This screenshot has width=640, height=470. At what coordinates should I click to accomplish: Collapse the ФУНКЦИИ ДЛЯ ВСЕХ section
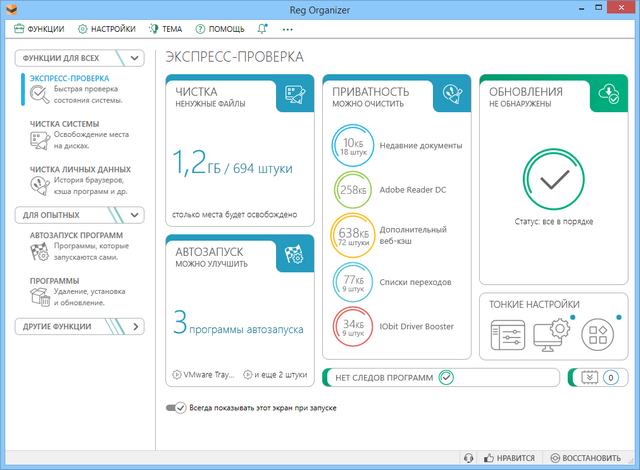(135, 58)
